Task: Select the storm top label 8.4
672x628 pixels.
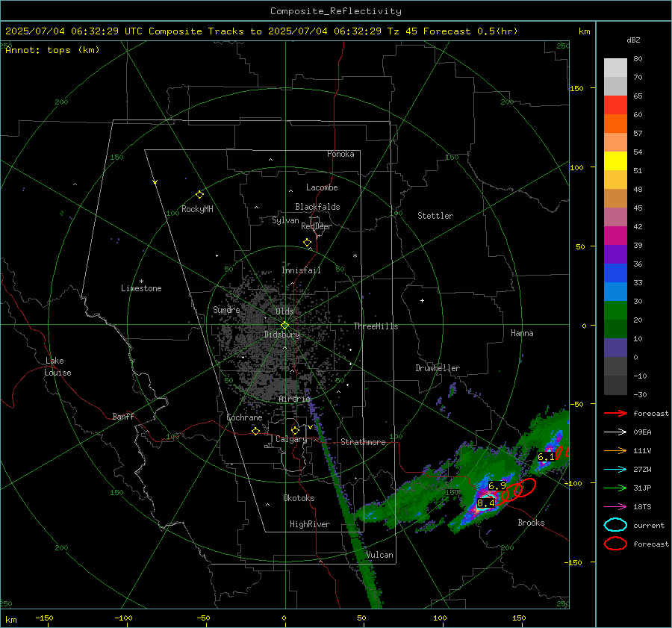Action: [485, 503]
